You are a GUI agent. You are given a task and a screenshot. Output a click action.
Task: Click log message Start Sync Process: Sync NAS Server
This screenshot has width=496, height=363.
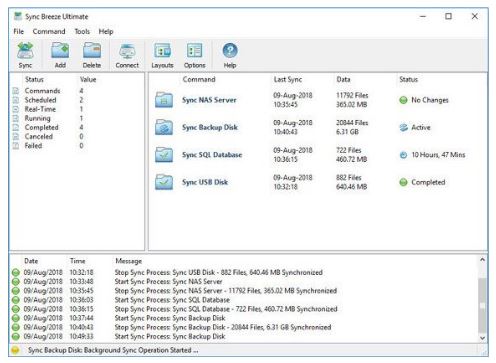click(168, 281)
